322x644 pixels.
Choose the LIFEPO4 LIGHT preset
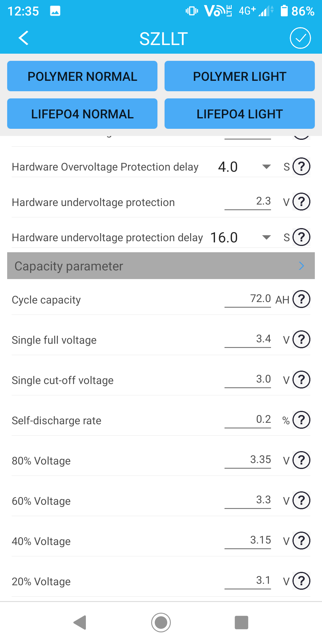pyautogui.click(x=240, y=114)
